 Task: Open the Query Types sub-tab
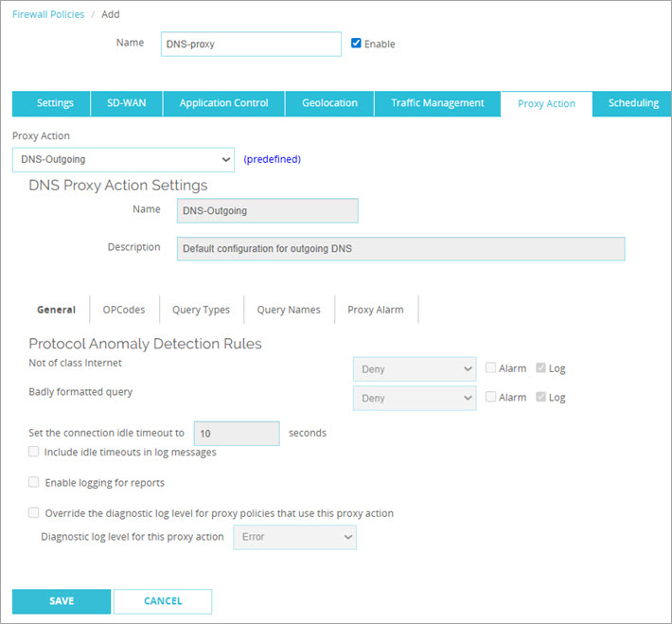point(201,310)
